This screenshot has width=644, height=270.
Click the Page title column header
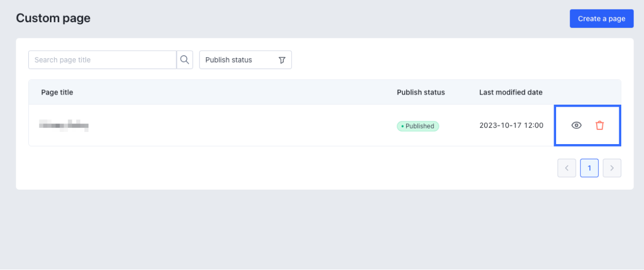pyautogui.click(x=57, y=92)
